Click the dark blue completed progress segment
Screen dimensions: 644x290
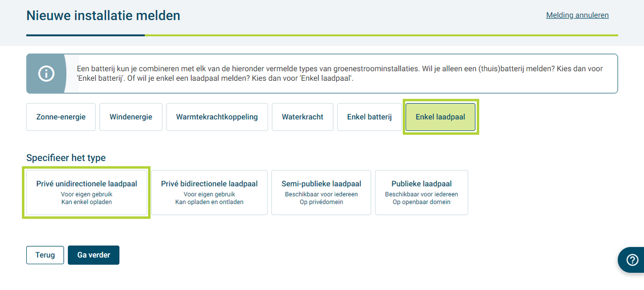(x=85, y=35)
